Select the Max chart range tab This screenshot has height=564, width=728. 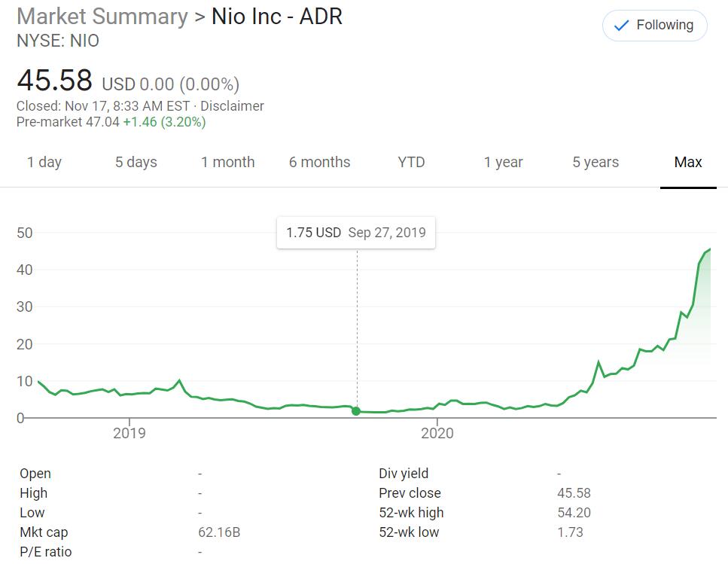click(687, 162)
